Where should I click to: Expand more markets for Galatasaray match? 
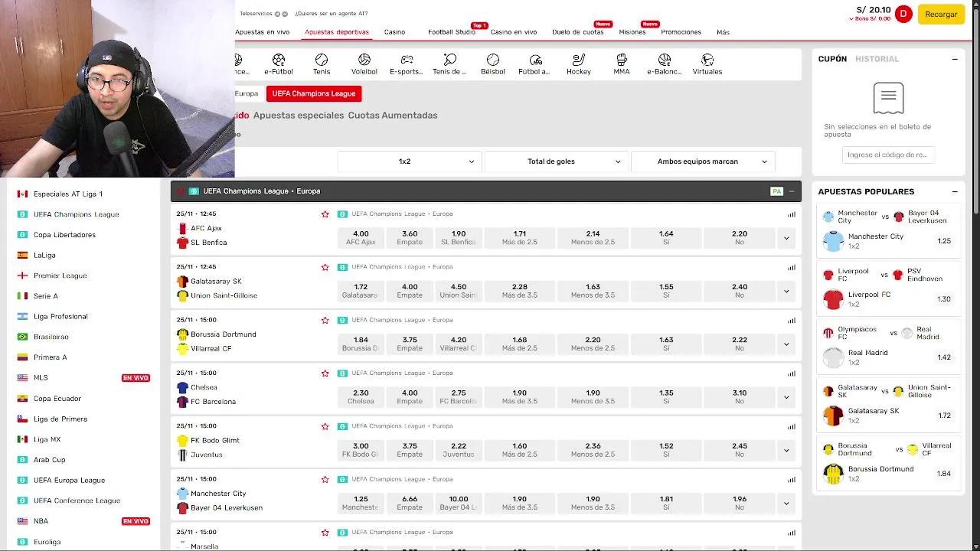click(x=786, y=291)
